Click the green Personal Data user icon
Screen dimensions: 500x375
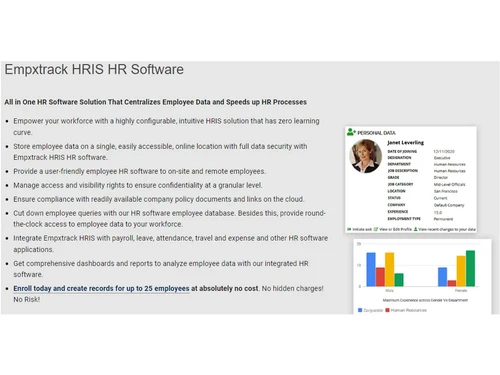click(x=351, y=132)
